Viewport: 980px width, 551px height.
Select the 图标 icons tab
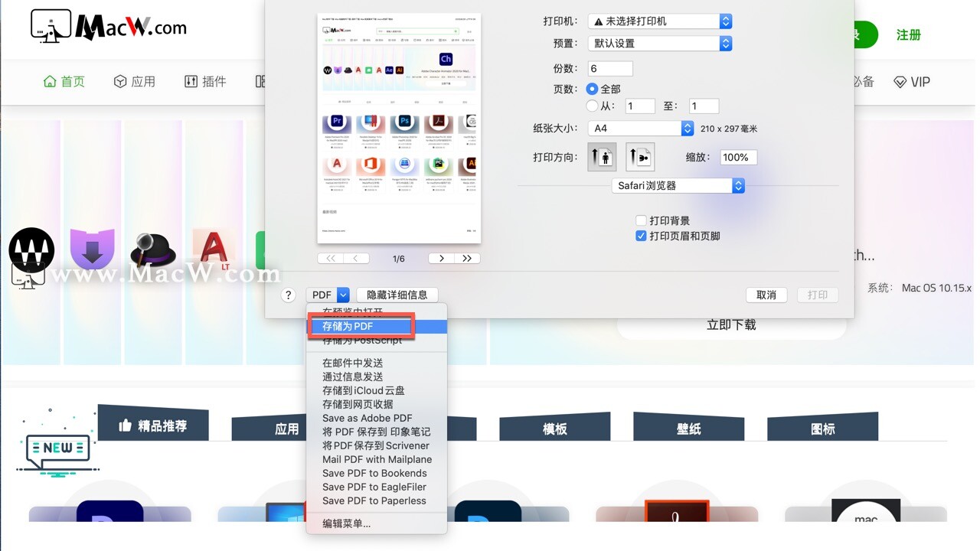[823, 427]
